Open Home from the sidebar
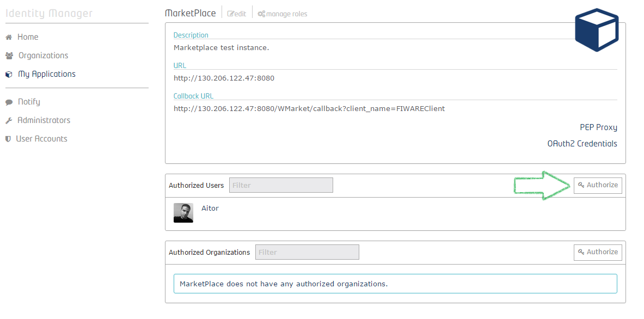 pos(28,37)
